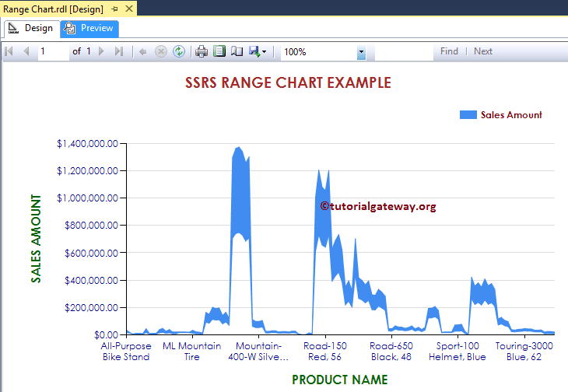
Task: Click the $0.00 axis label
Action: tap(106, 334)
